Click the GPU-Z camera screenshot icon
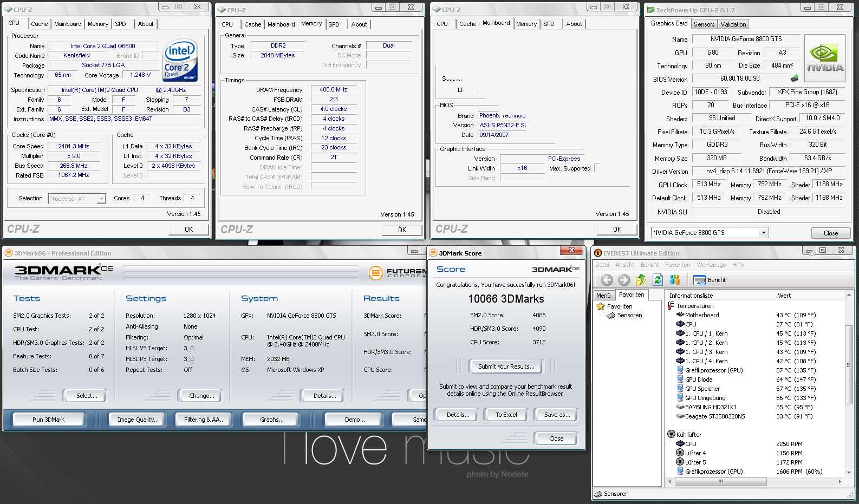This screenshot has width=859, height=504. 795,78
